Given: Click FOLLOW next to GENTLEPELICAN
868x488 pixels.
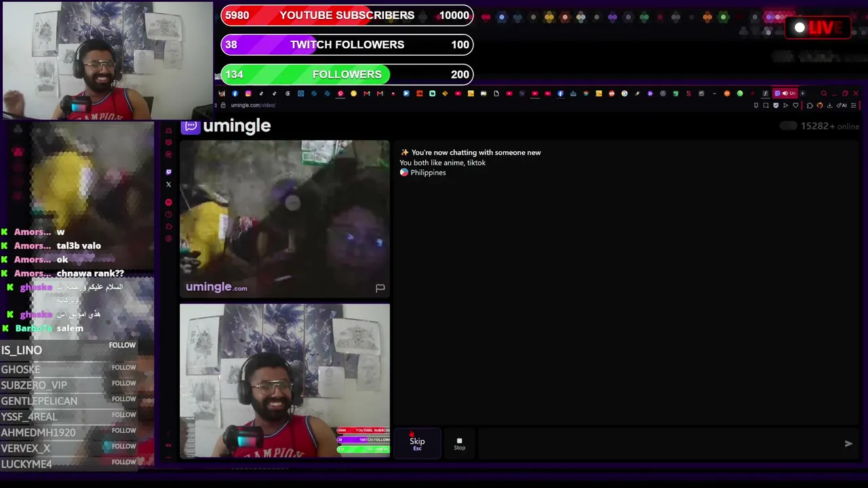Looking at the screenshot, I should click(x=123, y=399).
